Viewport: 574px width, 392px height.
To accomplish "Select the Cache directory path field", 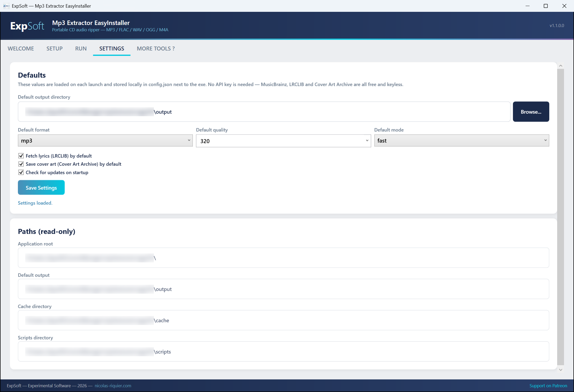I will [x=283, y=320].
